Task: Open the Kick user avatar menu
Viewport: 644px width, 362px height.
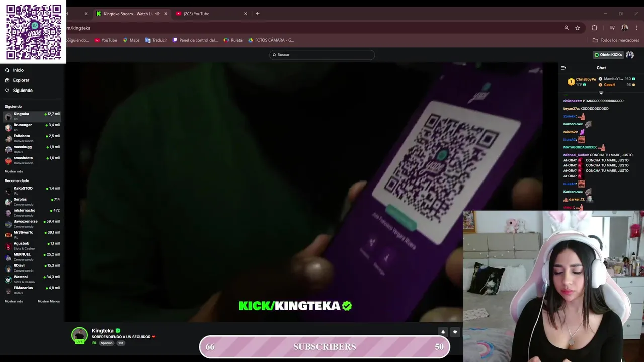Action: coord(630,55)
